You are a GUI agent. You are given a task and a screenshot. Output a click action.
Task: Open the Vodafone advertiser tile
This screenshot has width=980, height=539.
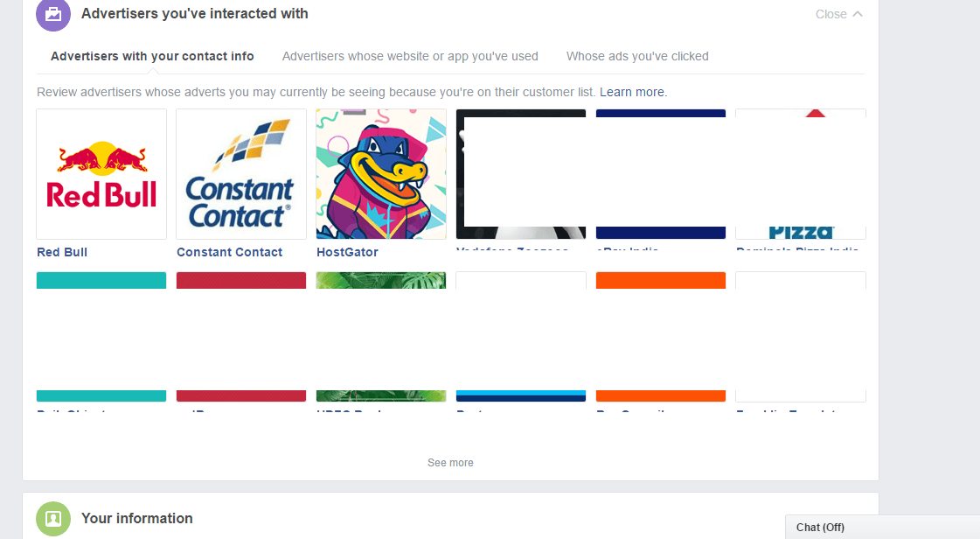521,174
